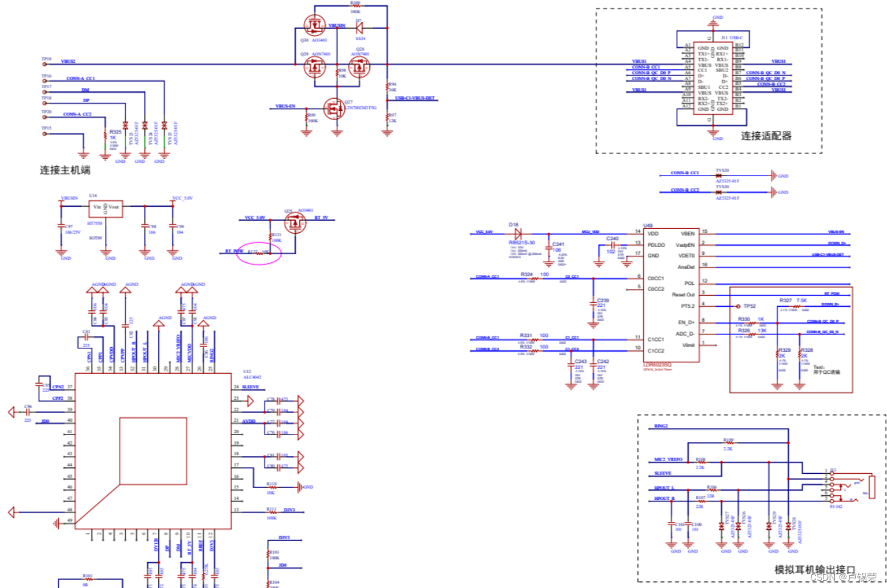Click test point TP18 on DP line
Screen dimensions: 887x588
[45, 103]
